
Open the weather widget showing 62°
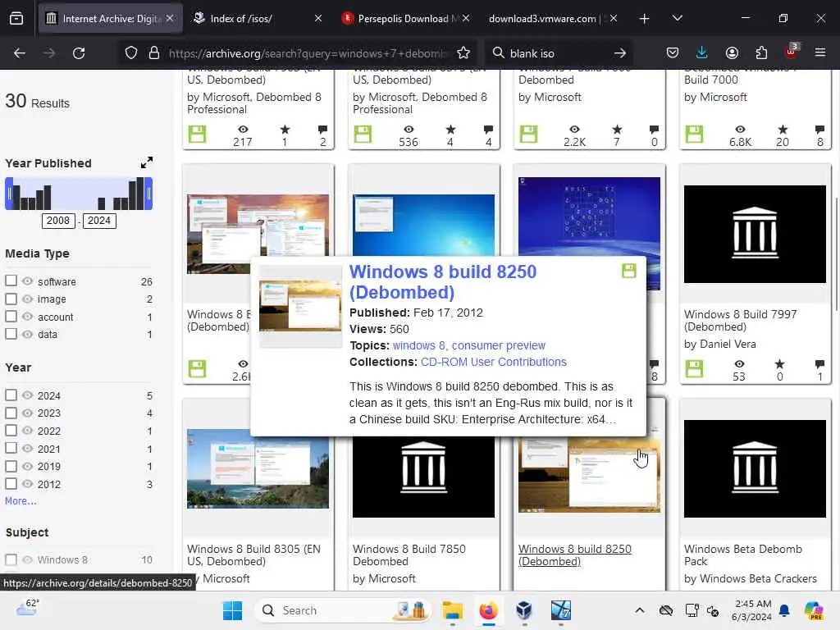click(x=27, y=608)
